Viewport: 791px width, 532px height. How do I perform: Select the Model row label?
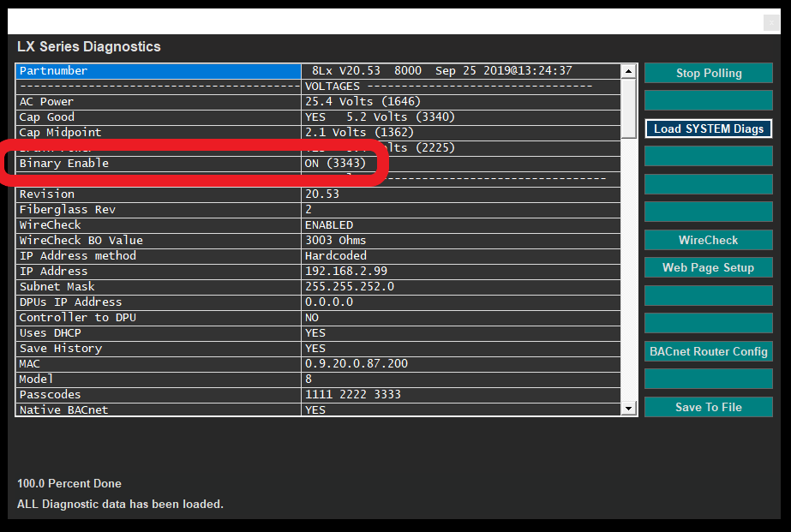(36, 380)
